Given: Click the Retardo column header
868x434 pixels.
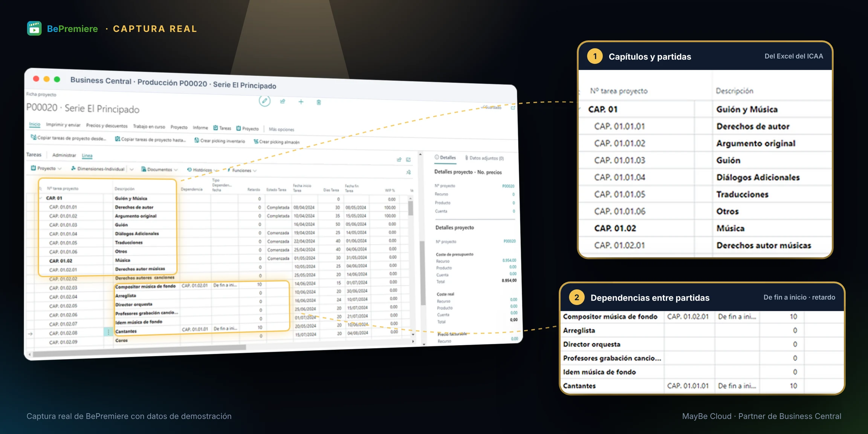Looking at the screenshot, I should pos(254,189).
